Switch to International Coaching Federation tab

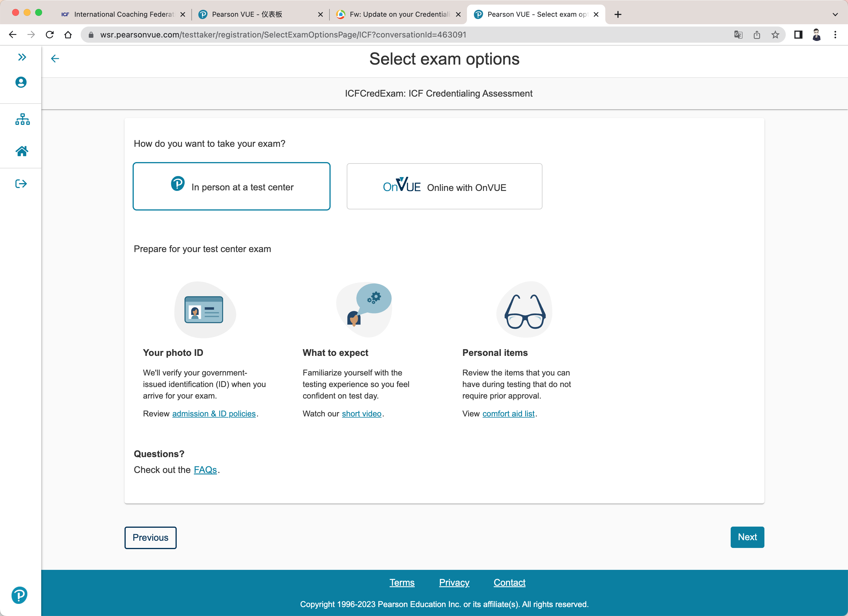(120, 14)
